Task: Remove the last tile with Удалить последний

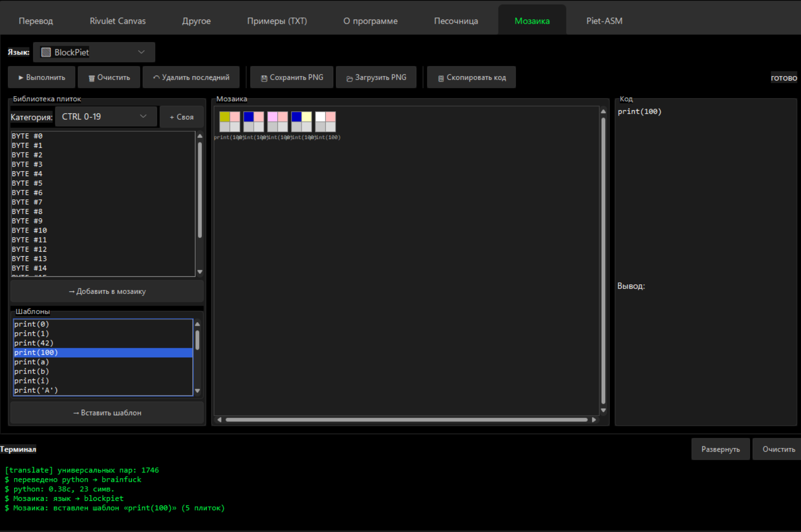Action: pyautogui.click(x=191, y=78)
